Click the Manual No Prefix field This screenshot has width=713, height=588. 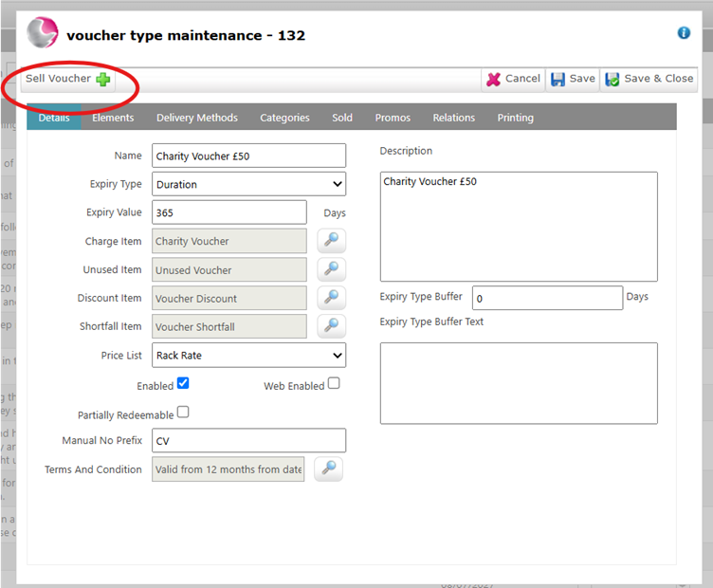pos(248,440)
